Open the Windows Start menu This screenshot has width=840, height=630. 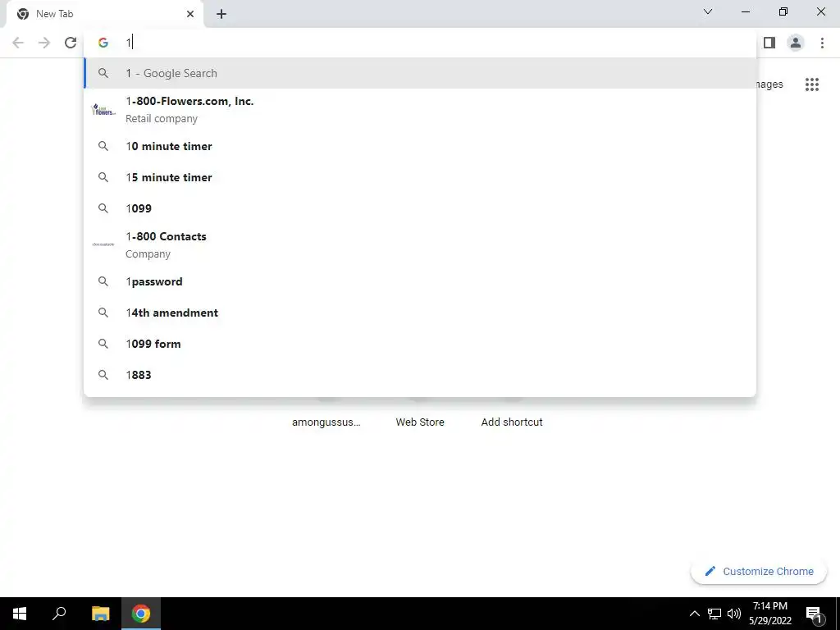[x=20, y=614]
